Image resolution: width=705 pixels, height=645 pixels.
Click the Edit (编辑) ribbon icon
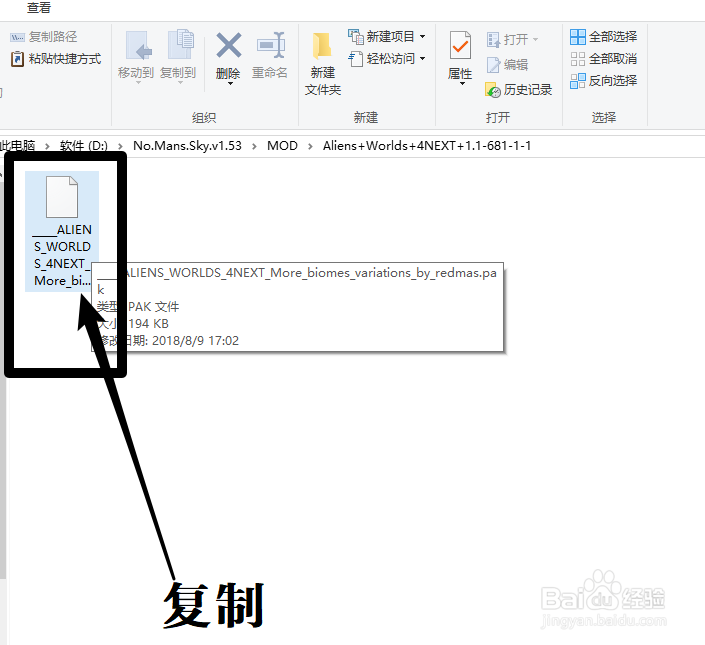pos(493,65)
